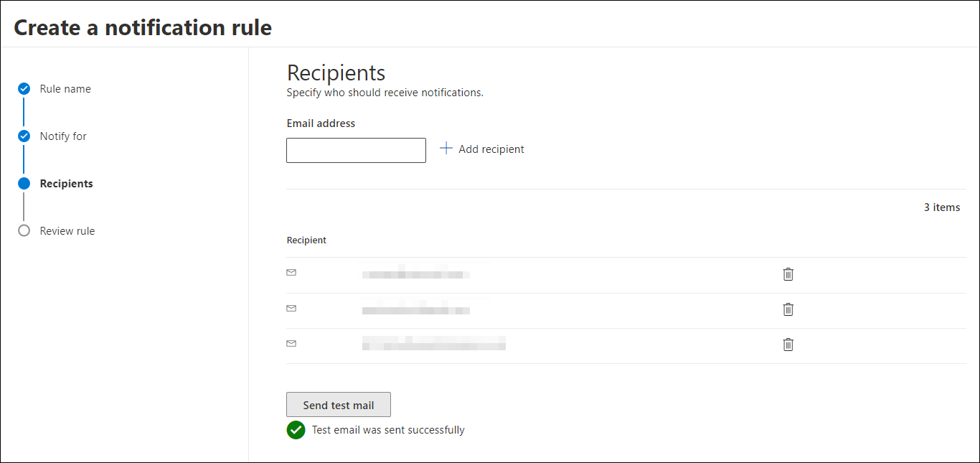The height and width of the screenshot is (463, 980).
Task: Click the envelope icon of first recipient
Action: (x=291, y=273)
